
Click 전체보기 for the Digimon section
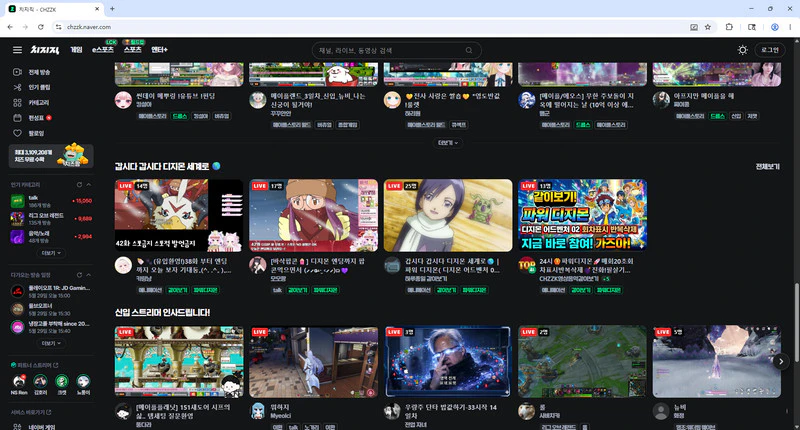tap(767, 167)
